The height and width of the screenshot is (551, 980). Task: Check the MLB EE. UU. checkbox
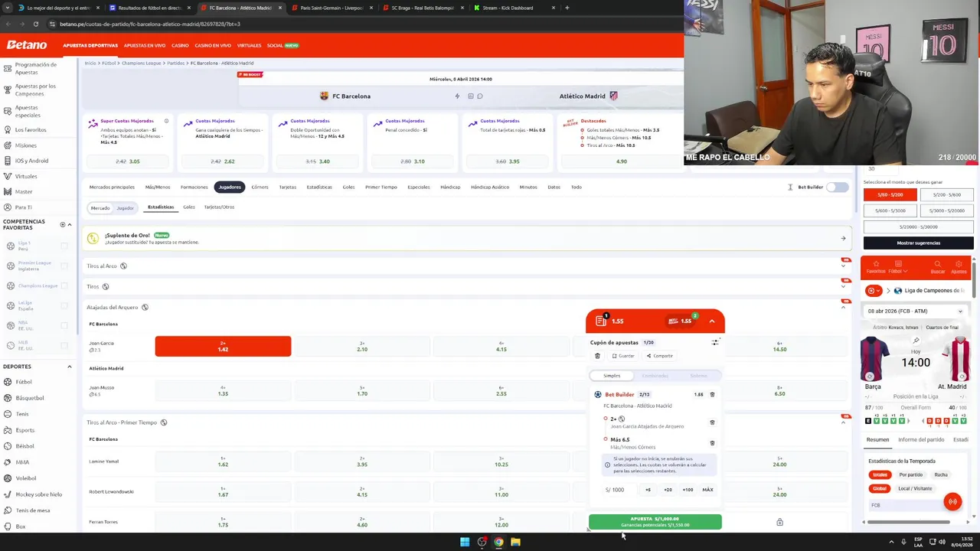(x=64, y=345)
